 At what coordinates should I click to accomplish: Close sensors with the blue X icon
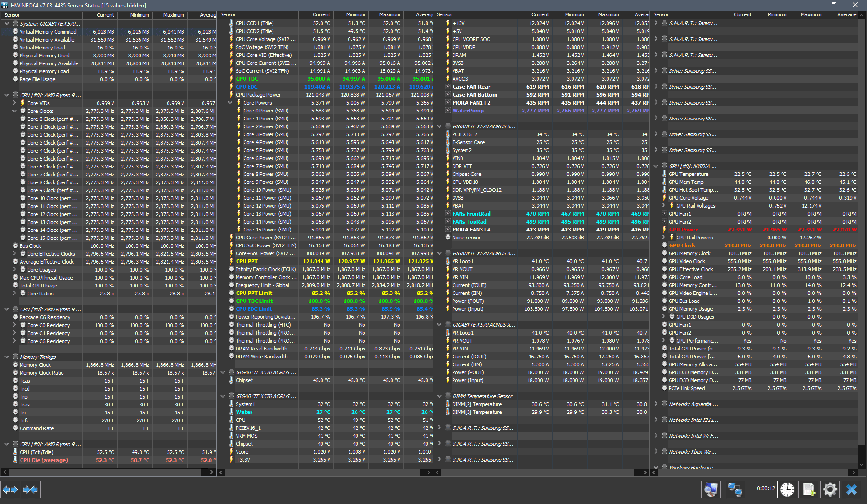click(x=852, y=489)
